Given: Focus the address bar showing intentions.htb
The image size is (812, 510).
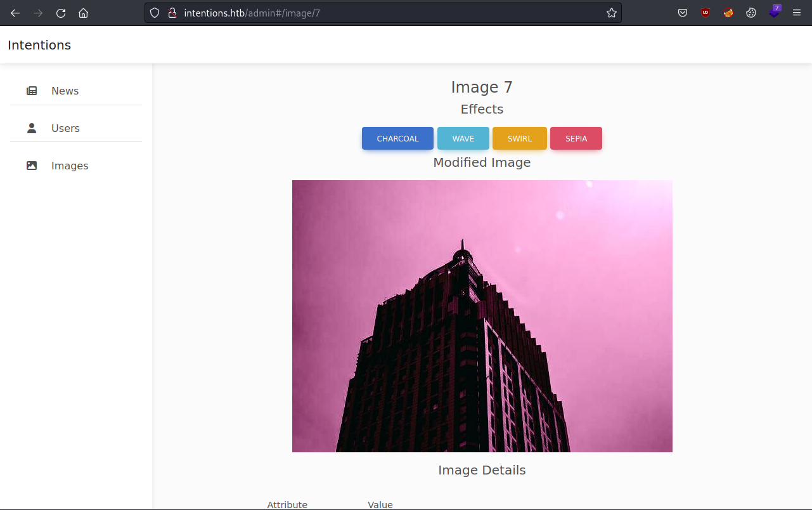Looking at the screenshot, I should tap(383, 13).
